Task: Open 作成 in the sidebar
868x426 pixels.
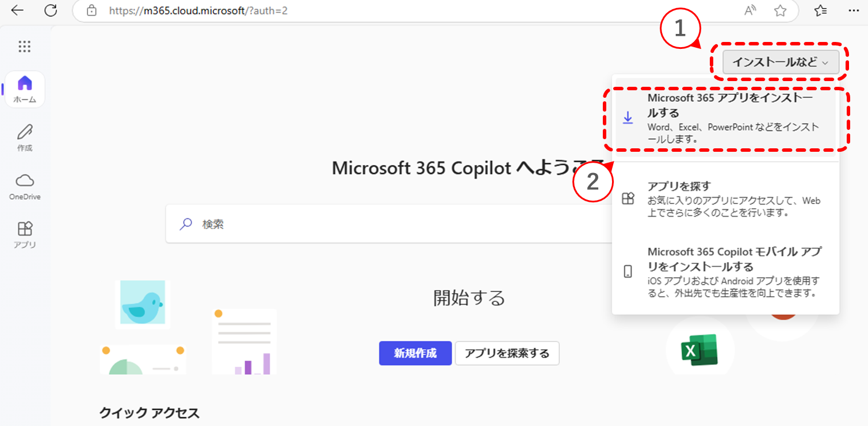Action: pos(25,137)
